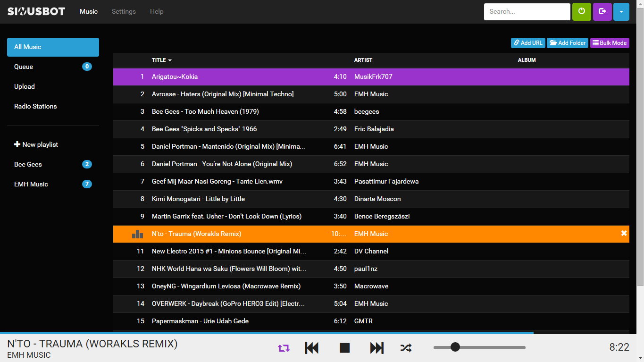The width and height of the screenshot is (644, 362).
Task: Sort by the TITLE column header
Action: point(161,60)
